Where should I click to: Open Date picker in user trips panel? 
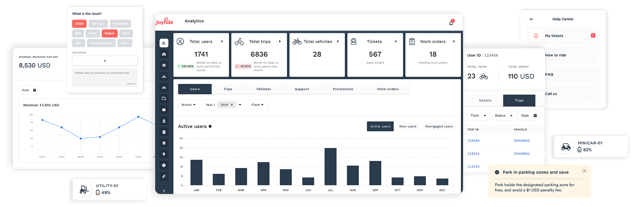pos(529,115)
